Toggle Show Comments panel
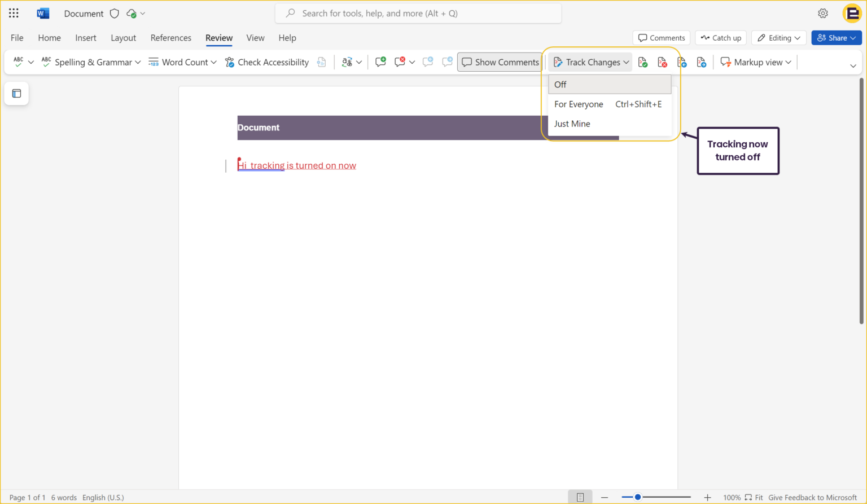 point(499,62)
